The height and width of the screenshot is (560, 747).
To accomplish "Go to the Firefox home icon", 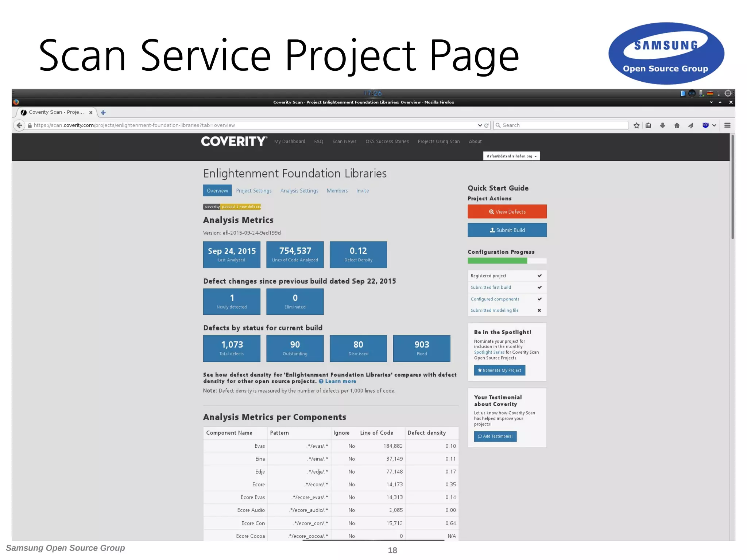I will [x=677, y=125].
